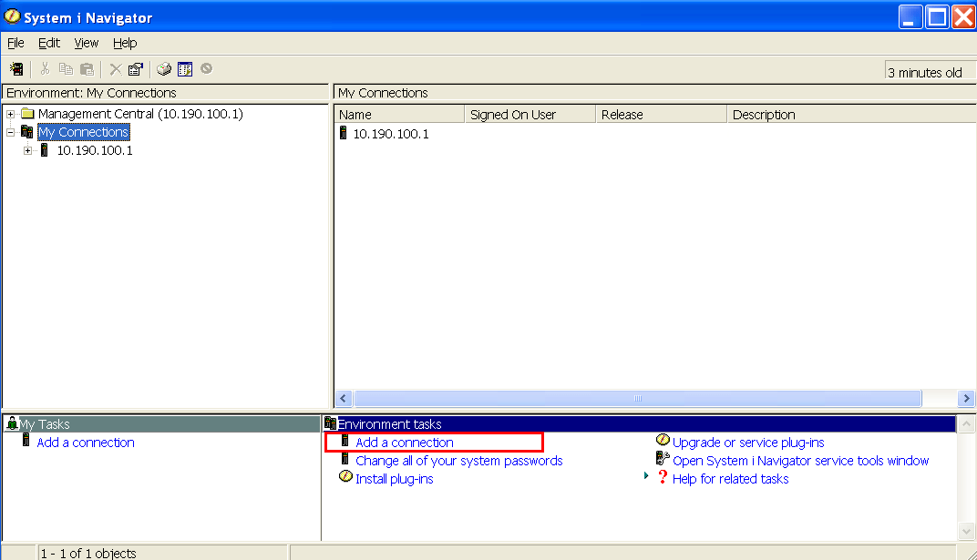Click Change all of your system passwords
Image resolution: width=977 pixels, height=560 pixels.
click(459, 461)
